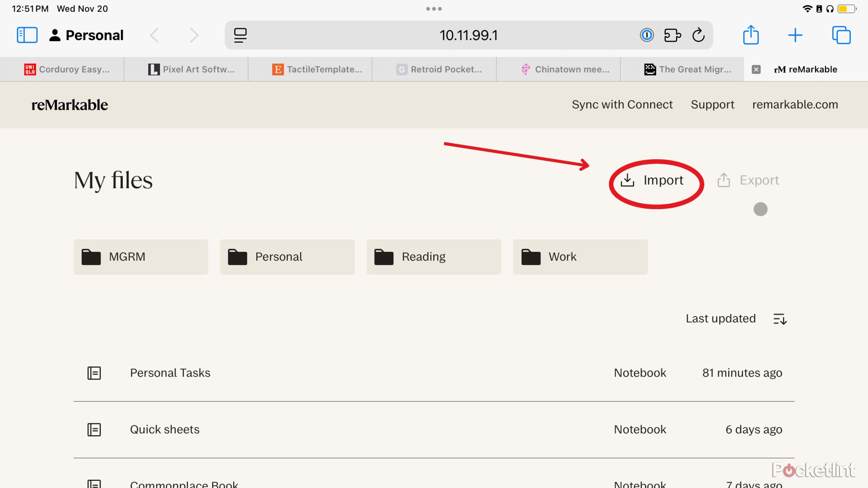Switch to the Chinatown tab
The height and width of the screenshot is (488, 868).
pos(566,69)
